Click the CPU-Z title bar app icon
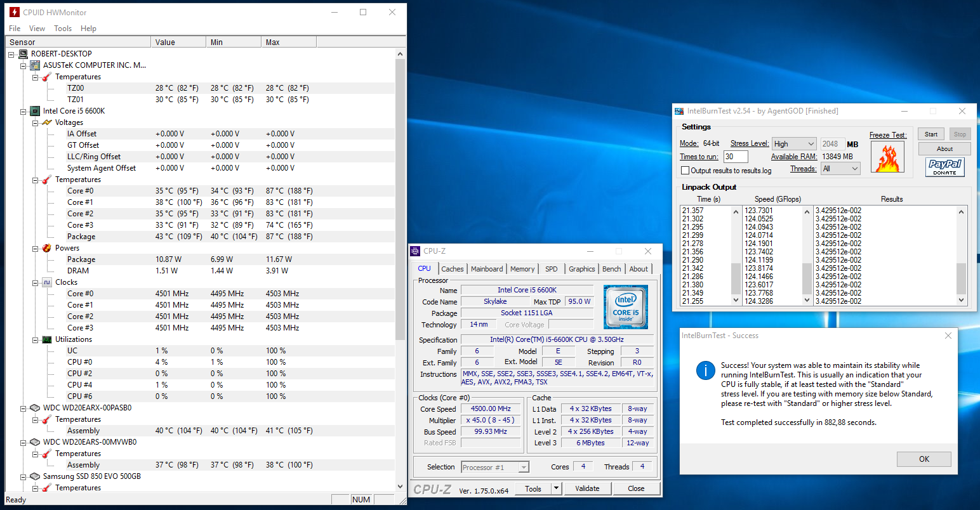980x510 pixels. point(415,251)
